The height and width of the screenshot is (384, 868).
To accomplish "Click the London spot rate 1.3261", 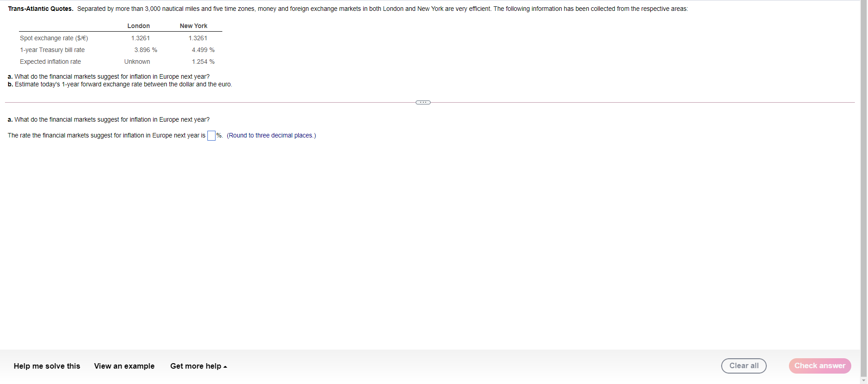I will point(141,38).
